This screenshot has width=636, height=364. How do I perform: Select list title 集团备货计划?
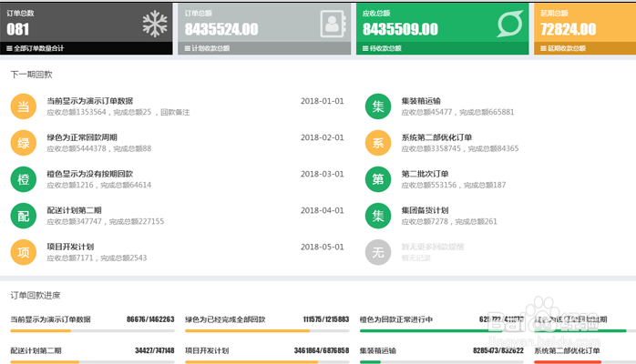point(426,210)
